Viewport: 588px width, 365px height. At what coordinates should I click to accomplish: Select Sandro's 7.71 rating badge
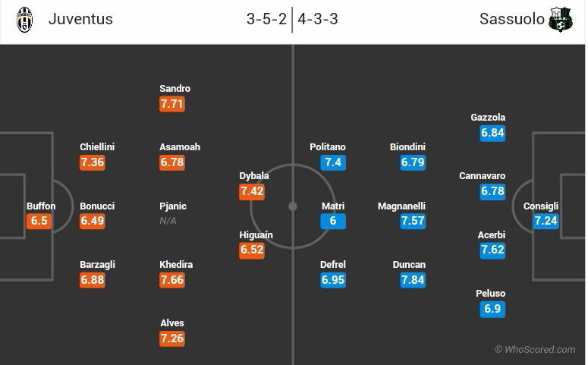[x=172, y=104]
